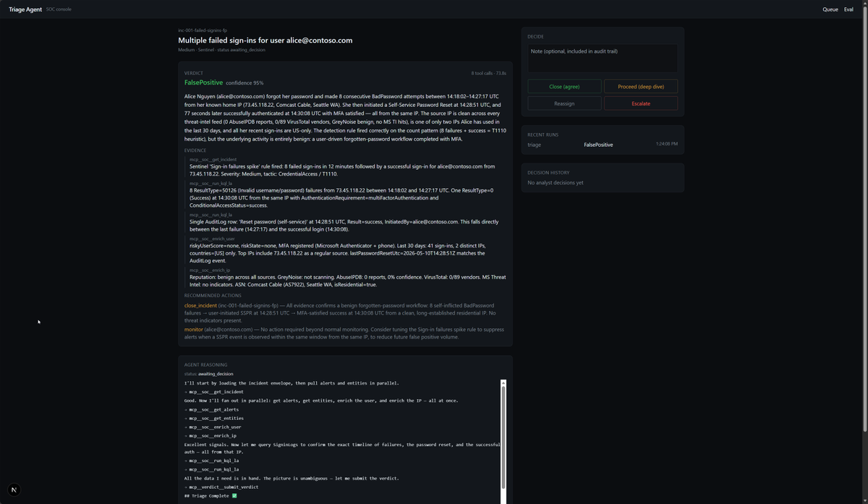The height and width of the screenshot is (504, 868).
Task: Click the RECENT RUNS heading
Action: click(x=542, y=134)
